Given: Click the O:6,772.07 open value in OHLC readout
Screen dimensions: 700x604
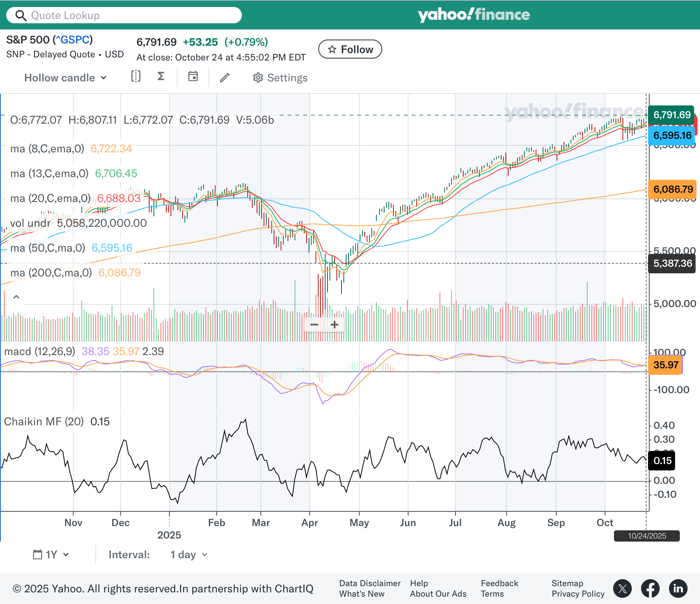Looking at the screenshot, I should (x=36, y=120).
